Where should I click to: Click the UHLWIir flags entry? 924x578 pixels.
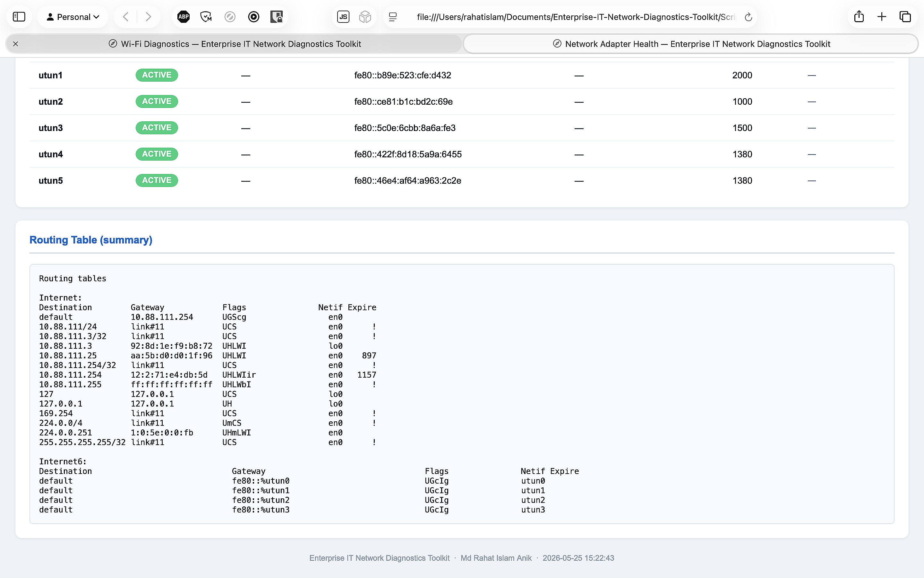tap(239, 375)
